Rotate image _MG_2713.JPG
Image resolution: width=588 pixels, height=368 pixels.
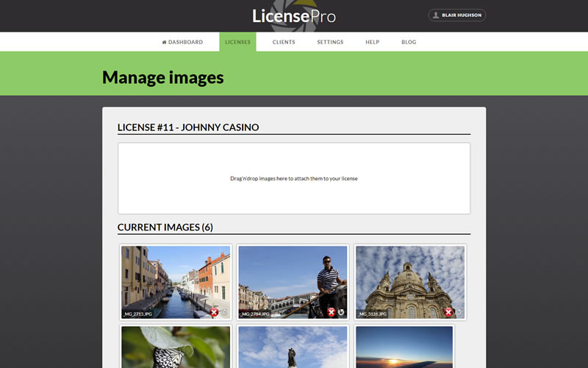224,312
